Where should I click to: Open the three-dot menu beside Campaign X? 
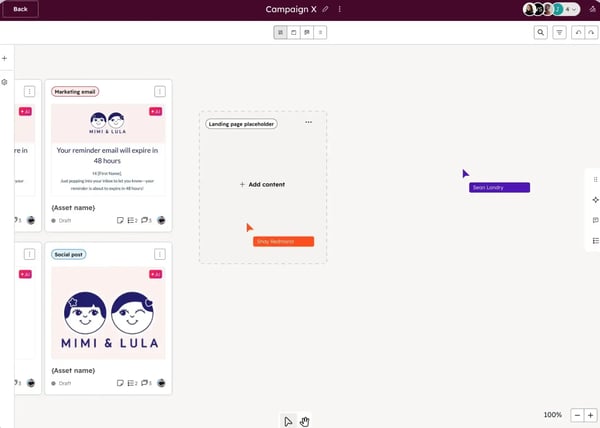pos(339,9)
